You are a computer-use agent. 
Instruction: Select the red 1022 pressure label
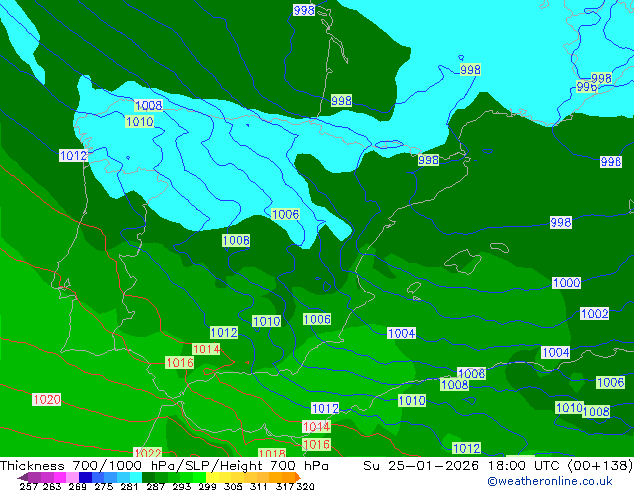point(147,453)
